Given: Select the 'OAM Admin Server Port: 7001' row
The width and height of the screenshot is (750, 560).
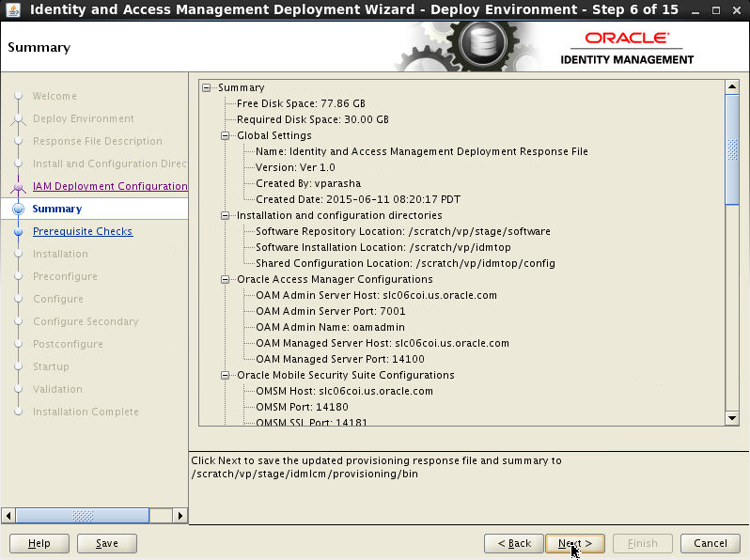Looking at the screenshot, I should (331, 311).
